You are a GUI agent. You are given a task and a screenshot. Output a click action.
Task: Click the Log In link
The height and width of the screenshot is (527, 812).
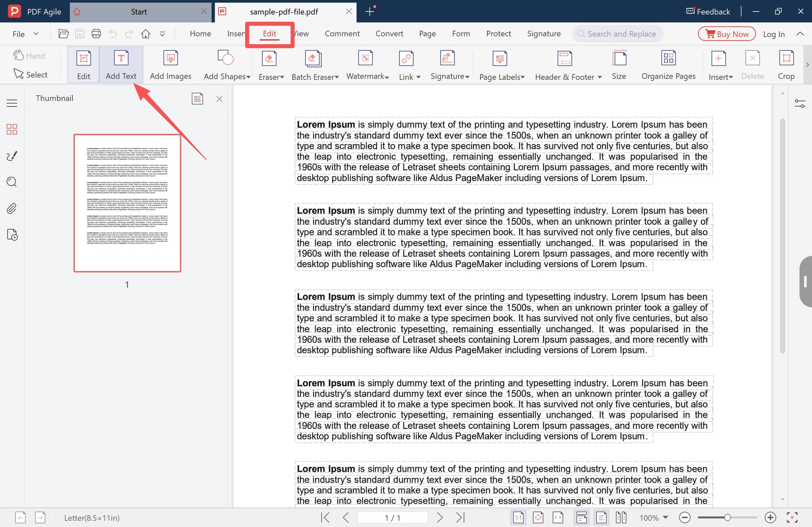coord(774,34)
